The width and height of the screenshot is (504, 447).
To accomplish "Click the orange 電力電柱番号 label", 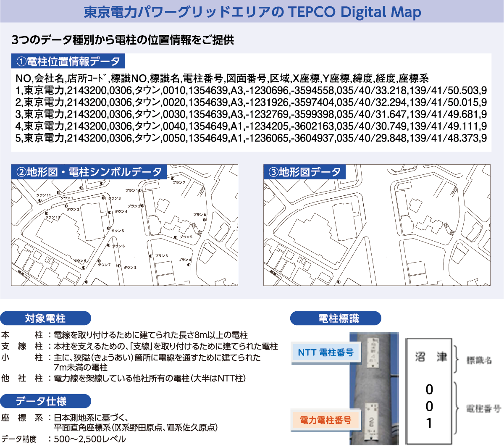I will (325, 420).
